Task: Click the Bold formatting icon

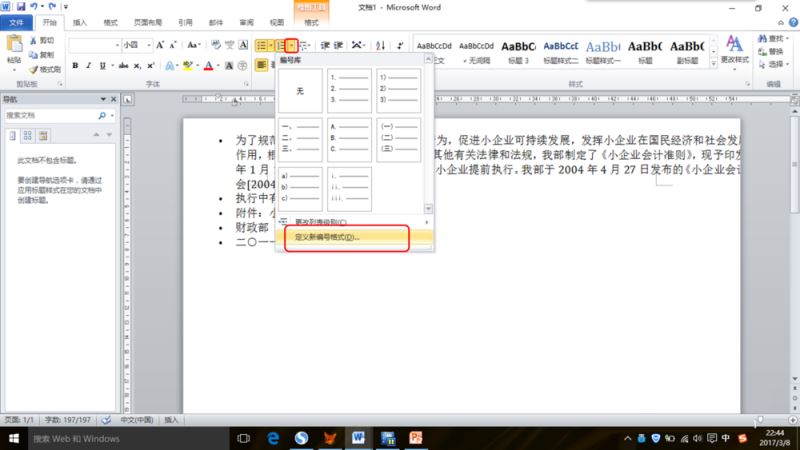Action: click(x=75, y=66)
